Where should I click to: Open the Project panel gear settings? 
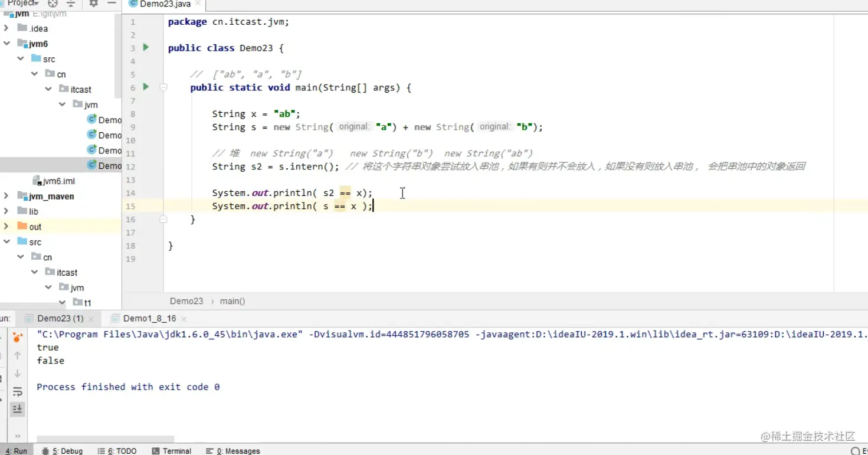tap(93, 3)
